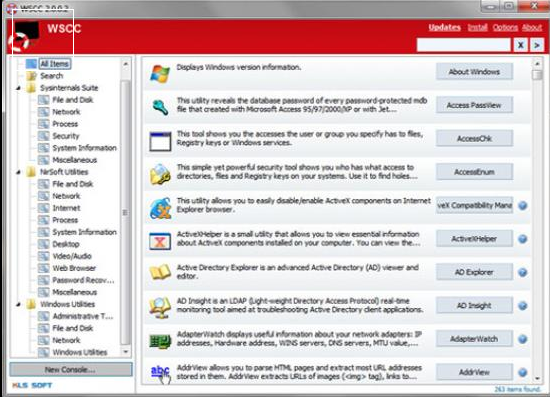
Task: Open the About link
Action: click(x=532, y=27)
